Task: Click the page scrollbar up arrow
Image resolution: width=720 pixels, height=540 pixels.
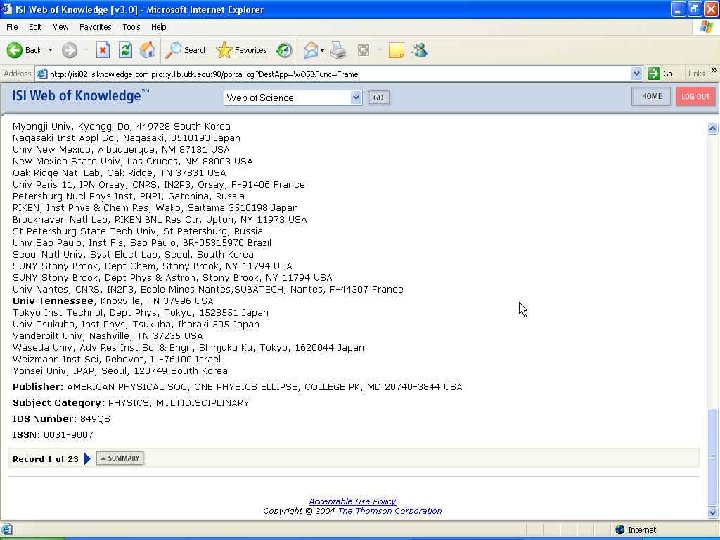Action: point(712,129)
